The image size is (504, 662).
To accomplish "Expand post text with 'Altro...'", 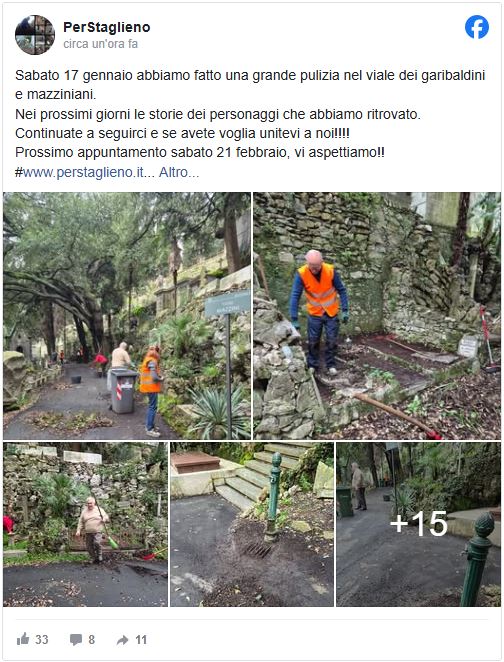I will pyautogui.click(x=179, y=172).
